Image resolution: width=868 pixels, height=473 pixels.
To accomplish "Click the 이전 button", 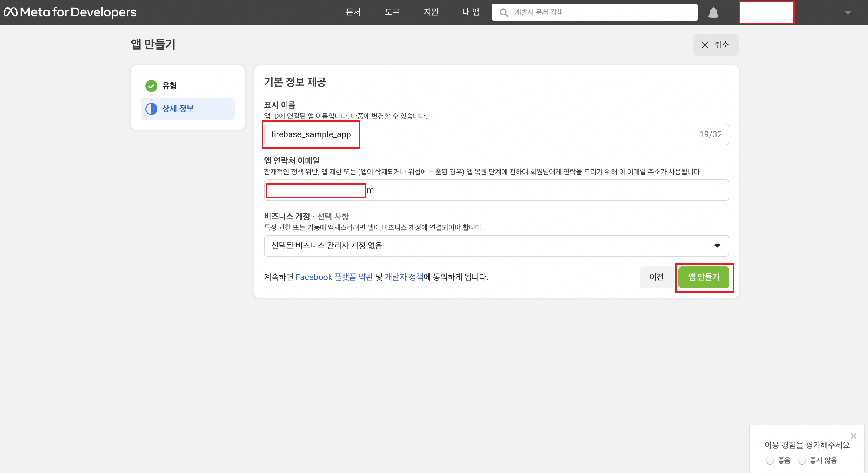I will pyautogui.click(x=656, y=277).
